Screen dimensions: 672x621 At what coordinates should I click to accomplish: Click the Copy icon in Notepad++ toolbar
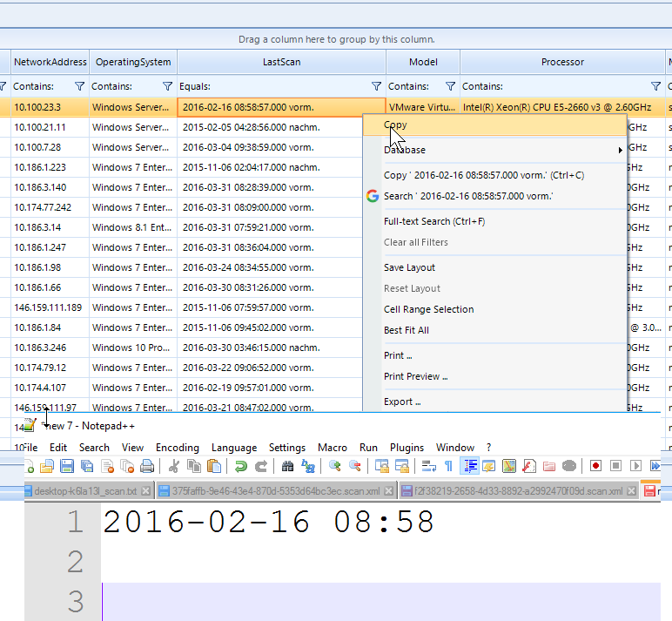pos(194,466)
